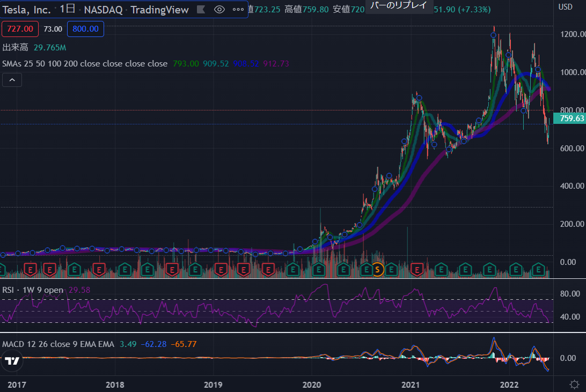Click the +7.33% change value in header
The height and width of the screenshot is (392, 586).
pos(474,9)
